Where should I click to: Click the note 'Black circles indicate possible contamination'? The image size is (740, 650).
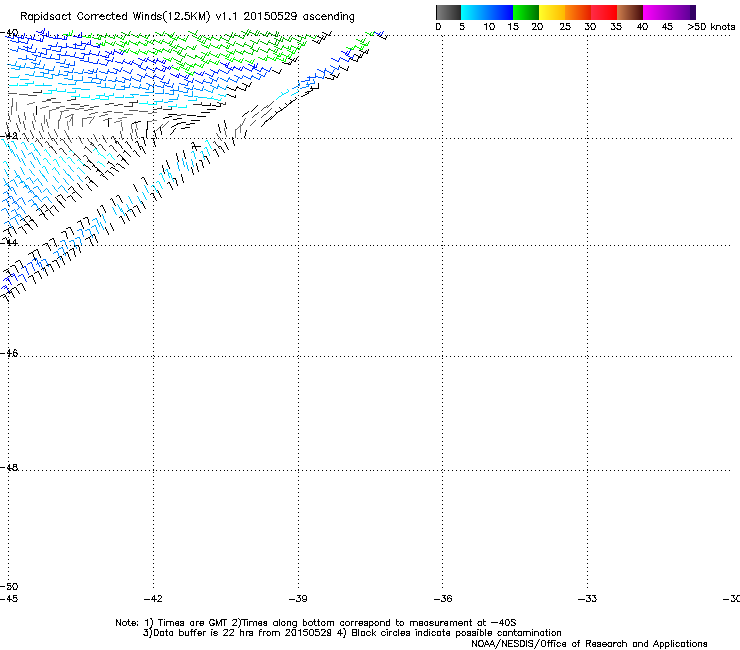456,633
